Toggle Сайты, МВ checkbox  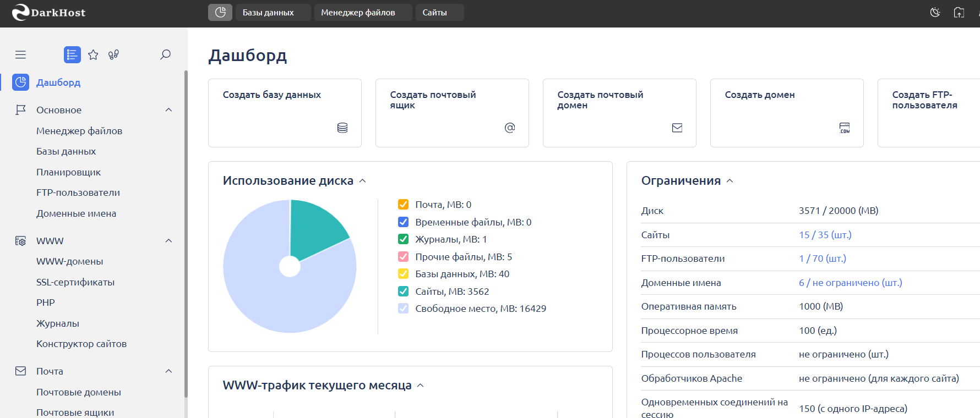(403, 291)
